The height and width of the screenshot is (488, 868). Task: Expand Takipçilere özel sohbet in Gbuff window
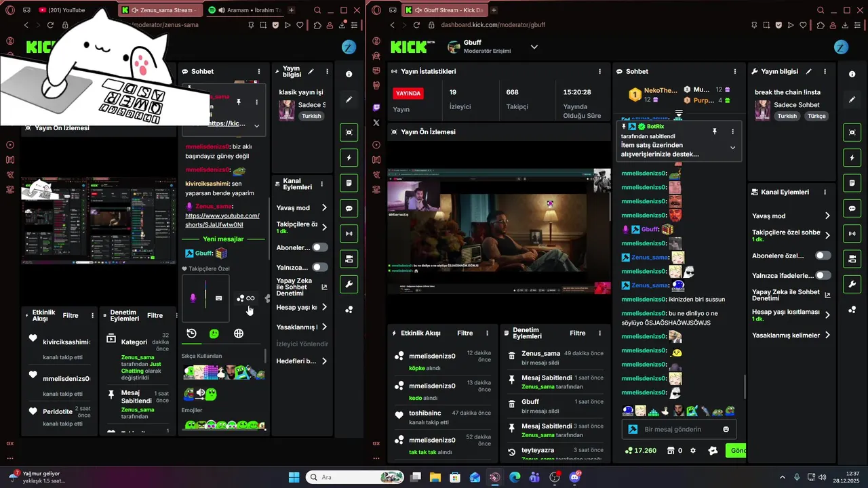click(827, 236)
